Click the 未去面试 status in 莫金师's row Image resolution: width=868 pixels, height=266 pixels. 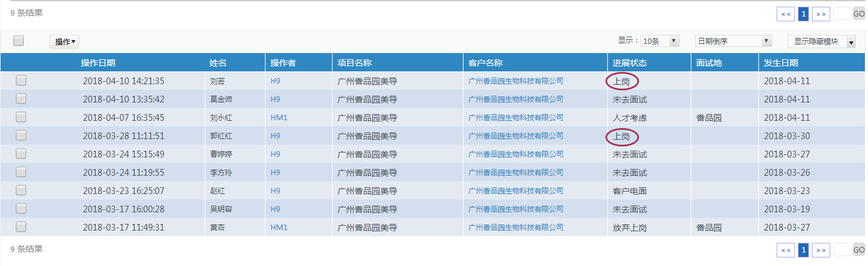(x=630, y=99)
